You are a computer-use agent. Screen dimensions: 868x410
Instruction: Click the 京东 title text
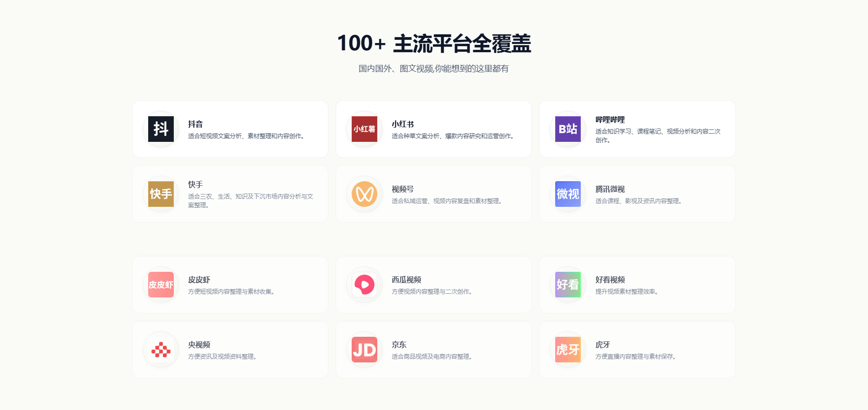[x=399, y=345]
